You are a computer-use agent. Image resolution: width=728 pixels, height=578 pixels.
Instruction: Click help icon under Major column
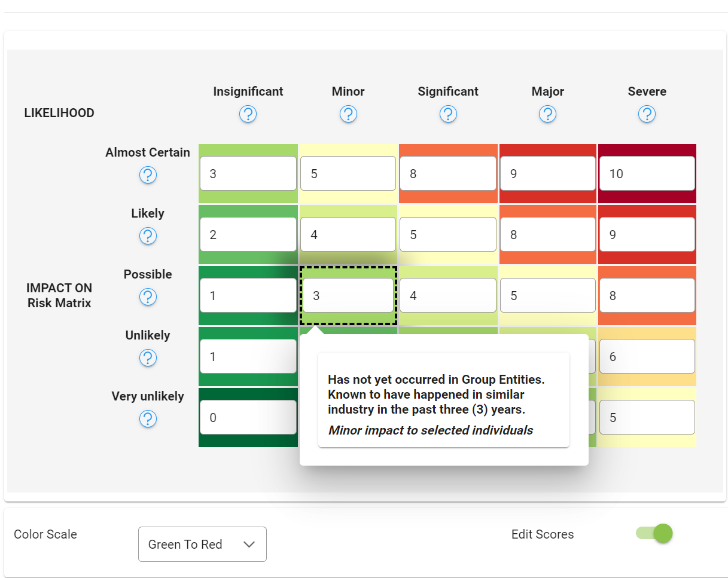pyautogui.click(x=547, y=114)
